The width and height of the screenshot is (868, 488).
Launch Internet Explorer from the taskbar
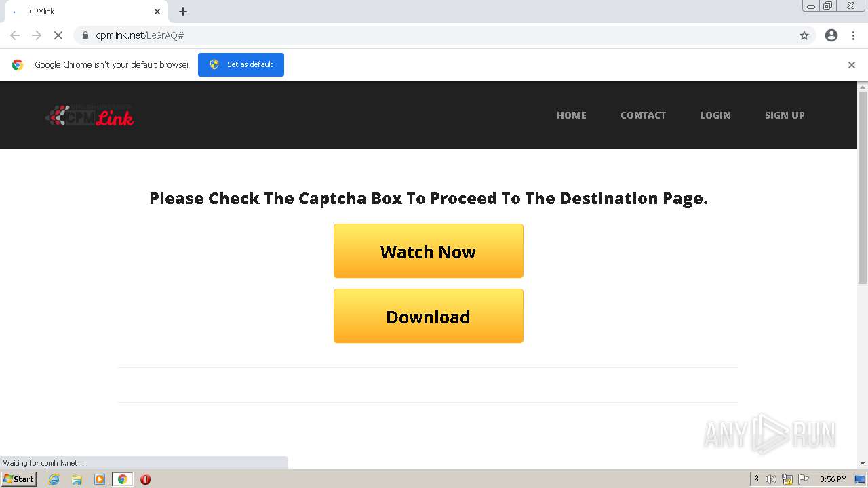pos(54,479)
